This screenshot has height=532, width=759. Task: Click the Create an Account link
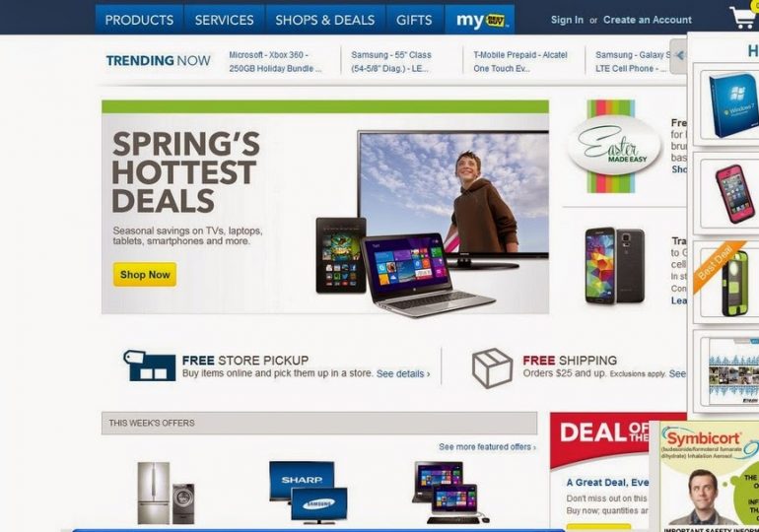(648, 20)
